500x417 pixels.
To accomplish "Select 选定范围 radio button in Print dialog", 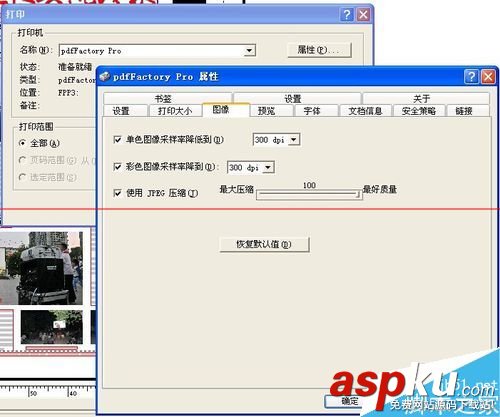I will pyautogui.click(x=22, y=177).
